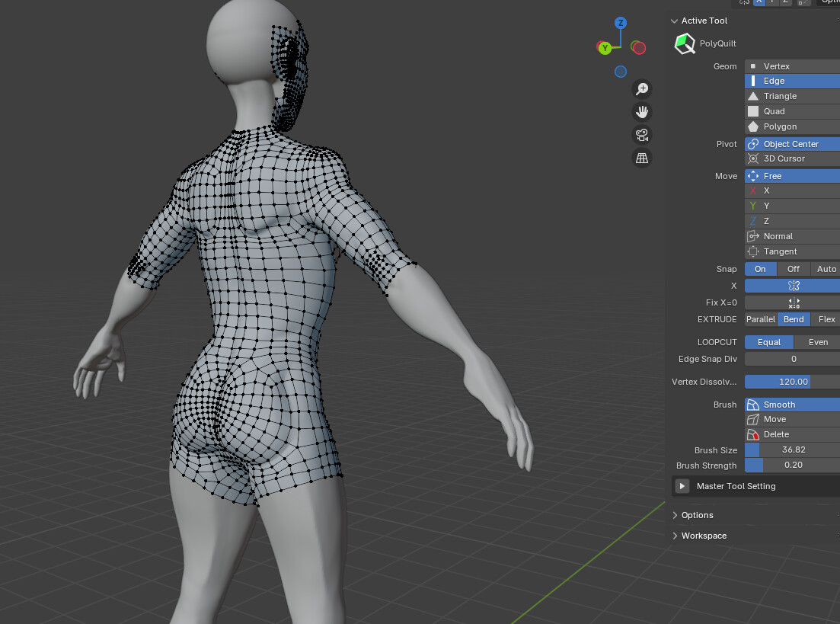Image resolution: width=840 pixels, height=624 pixels.
Task: Constrain move to X axis
Action: (x=792, y=190)
